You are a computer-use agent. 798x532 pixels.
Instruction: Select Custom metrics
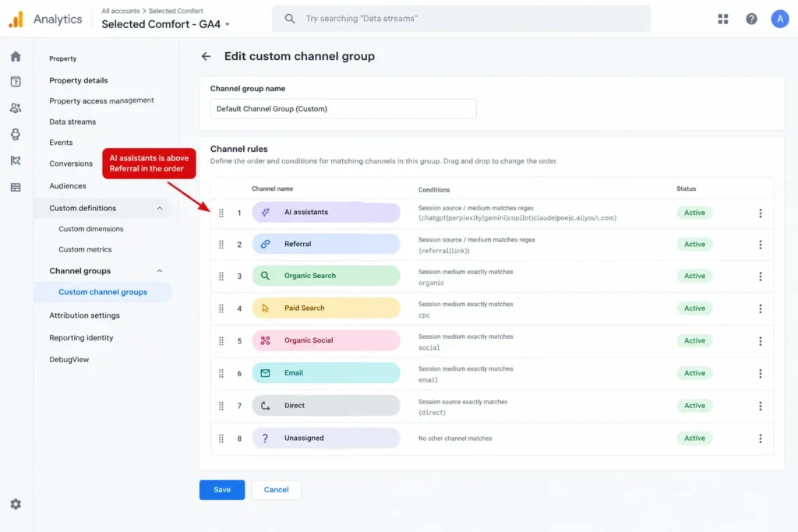point(85,250)
